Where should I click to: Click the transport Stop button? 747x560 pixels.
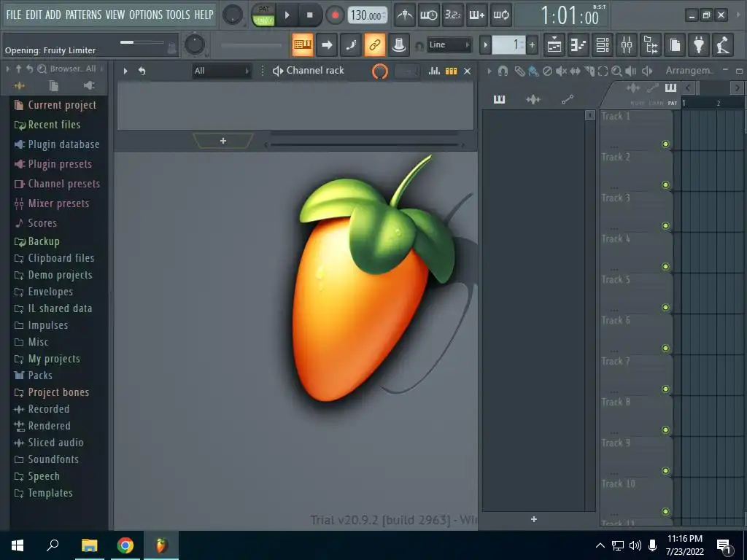(x=310, y=15)
